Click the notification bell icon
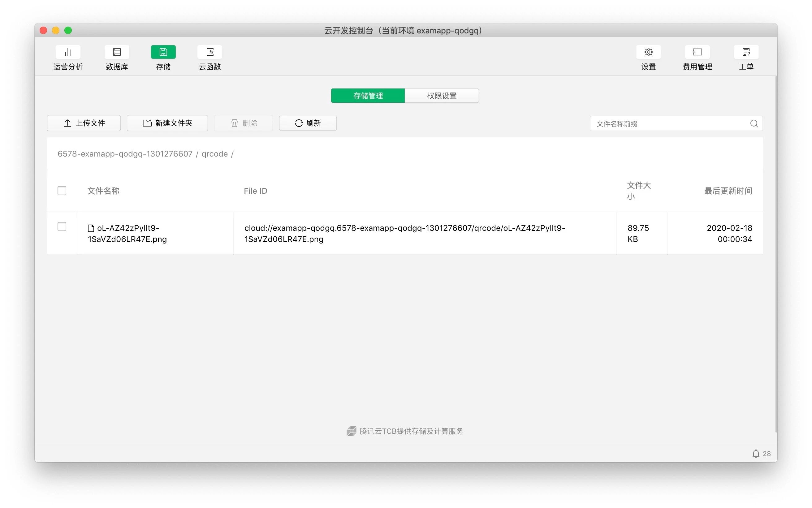Viewport: 812px width, 508px height. click(756, 454)
